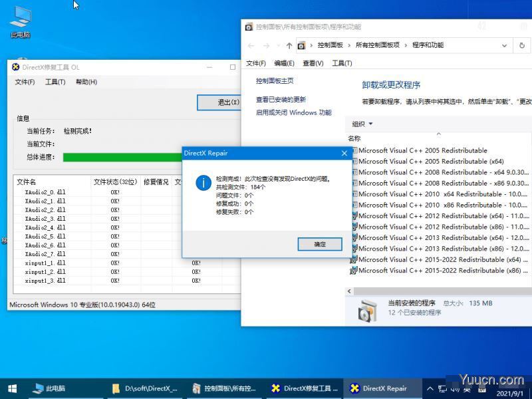Open 文件(F) menu in DirectX修复工具
The height and width of the screenshot is (399, 532).
(x=25, y=82)
